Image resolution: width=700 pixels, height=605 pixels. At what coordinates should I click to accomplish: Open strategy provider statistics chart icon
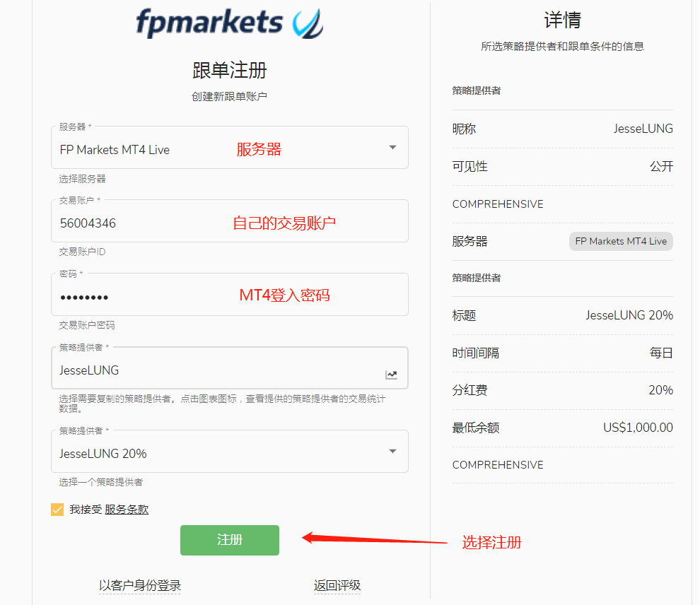click(x=391, y=375)
